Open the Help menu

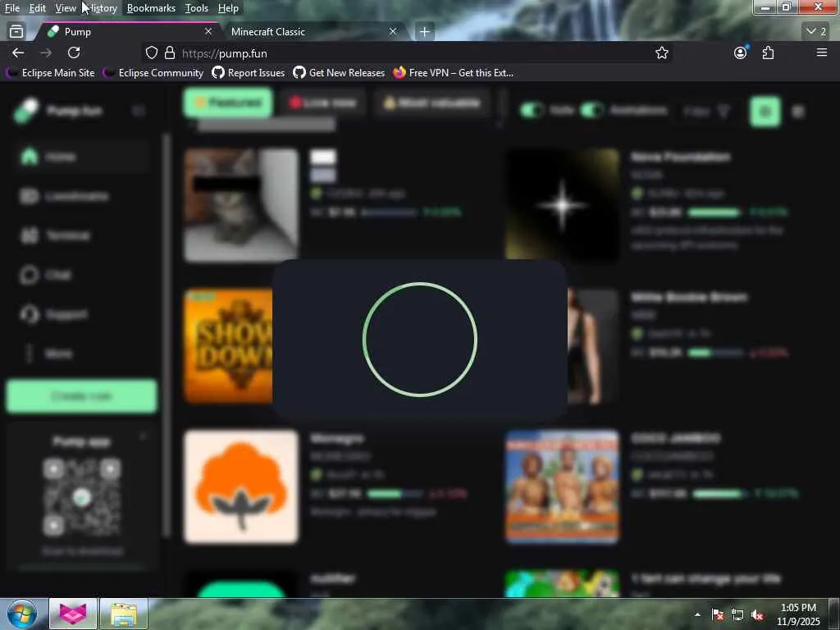click(228, 8)
